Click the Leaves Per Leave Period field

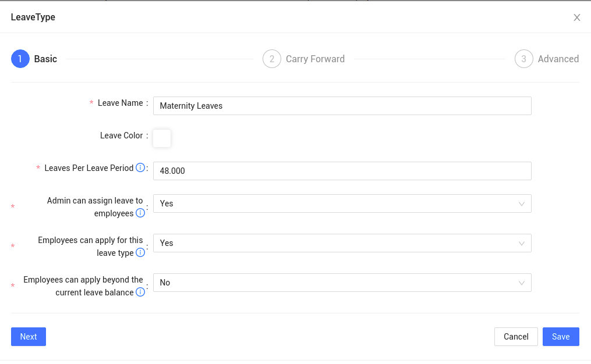tap(342, 171)
